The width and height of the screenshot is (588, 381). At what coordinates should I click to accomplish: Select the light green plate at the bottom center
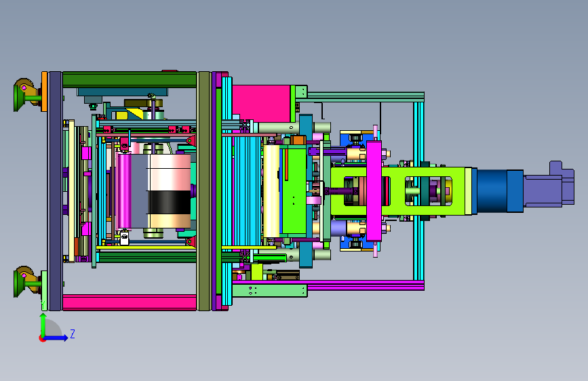pos(270,291)
